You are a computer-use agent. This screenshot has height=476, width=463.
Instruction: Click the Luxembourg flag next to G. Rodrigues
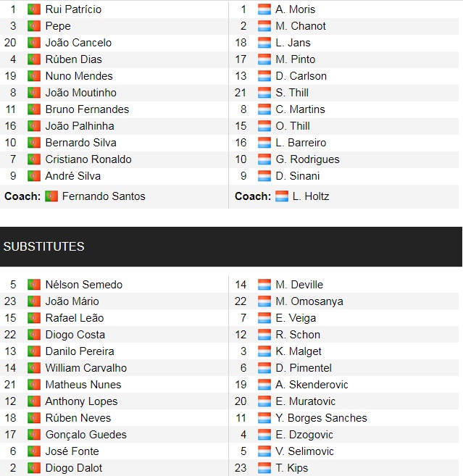264,159
